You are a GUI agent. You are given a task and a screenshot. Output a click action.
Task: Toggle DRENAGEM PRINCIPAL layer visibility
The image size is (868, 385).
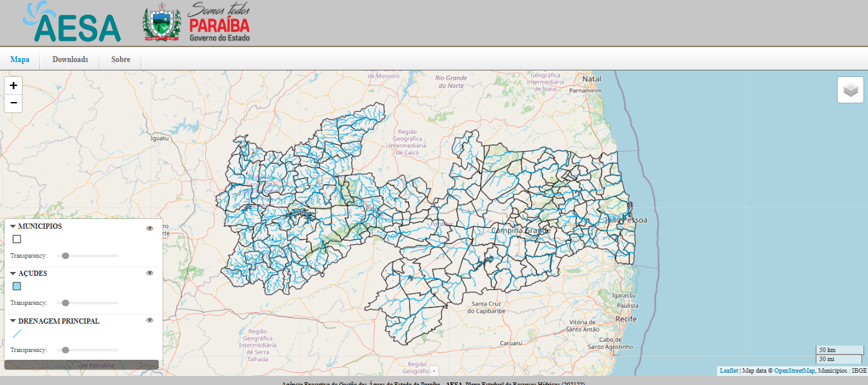coord(150,320)
